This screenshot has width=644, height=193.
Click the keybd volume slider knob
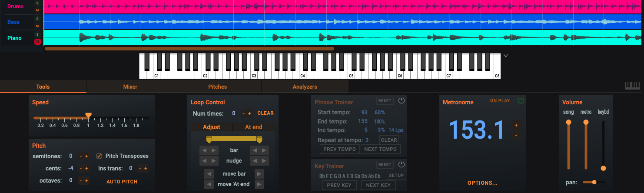[603, 168]
